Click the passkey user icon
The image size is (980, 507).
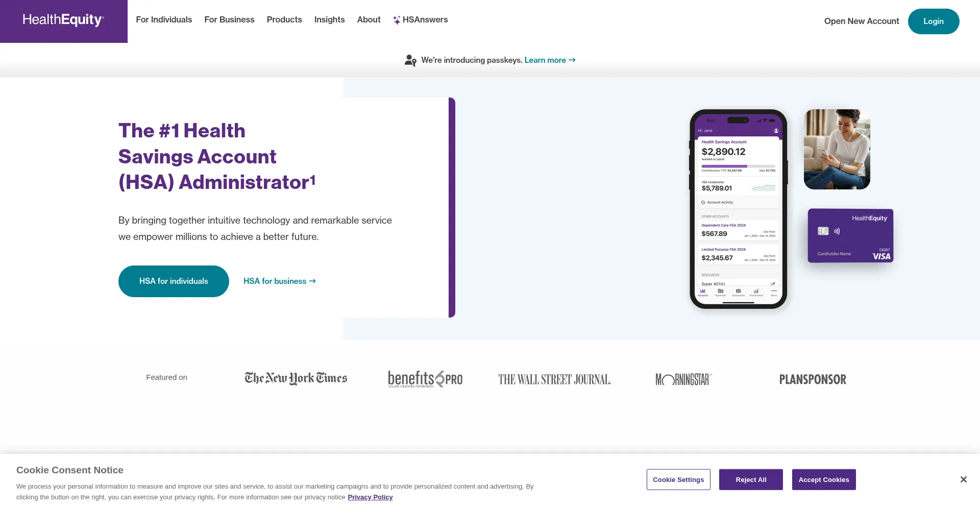pos(410,60)
